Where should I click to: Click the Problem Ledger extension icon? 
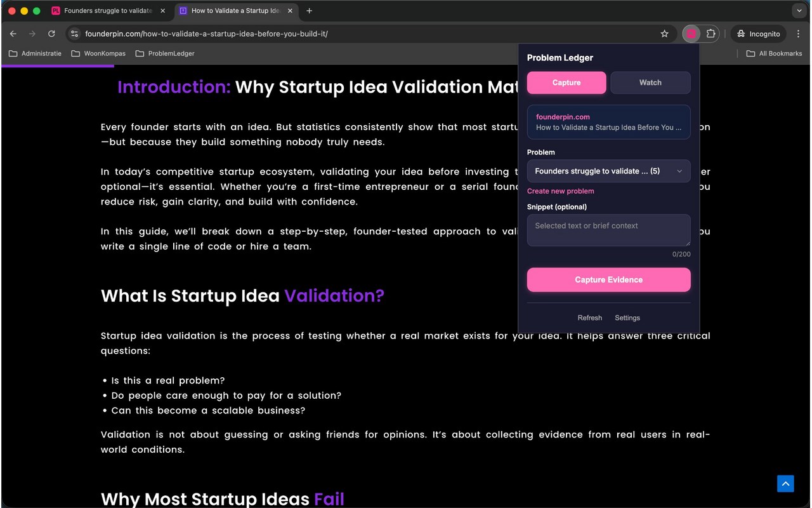pos(691,34)
